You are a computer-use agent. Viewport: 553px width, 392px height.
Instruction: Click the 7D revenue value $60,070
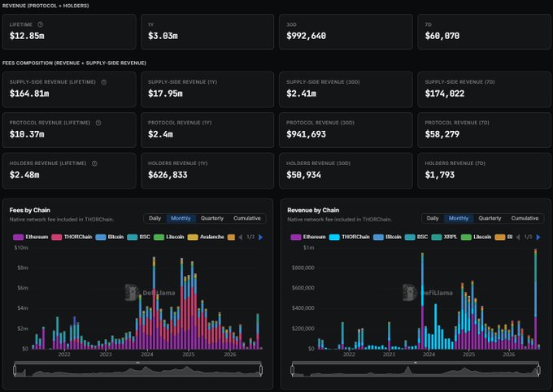tap(442, 36)
